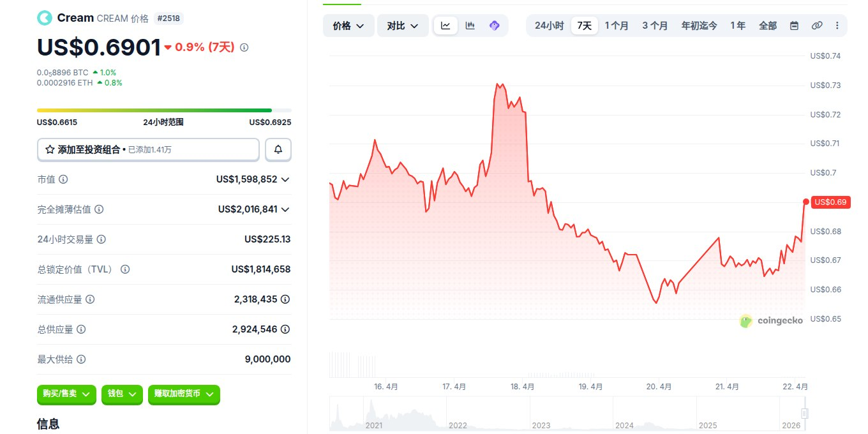Viewport: 868px width, 434px height.
Task: Open the three-dot chart options menu
Action: (x=837, y=26)
